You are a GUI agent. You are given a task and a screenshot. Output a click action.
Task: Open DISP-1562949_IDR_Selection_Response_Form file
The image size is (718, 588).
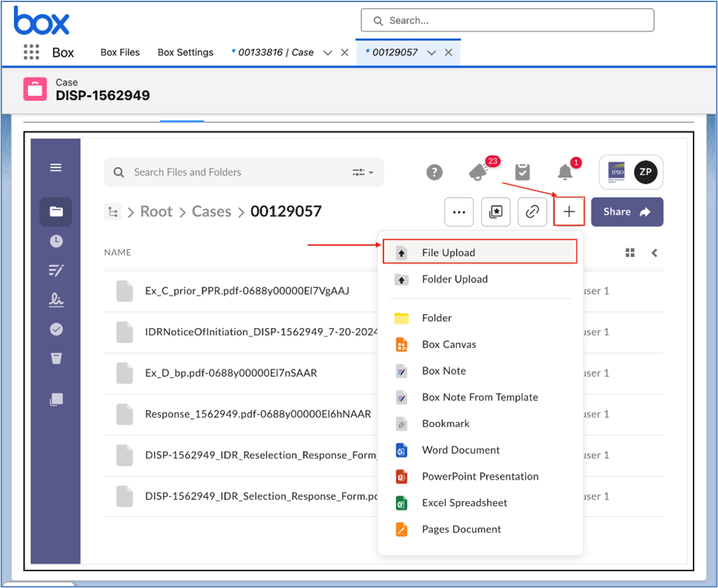click(261, 496)
